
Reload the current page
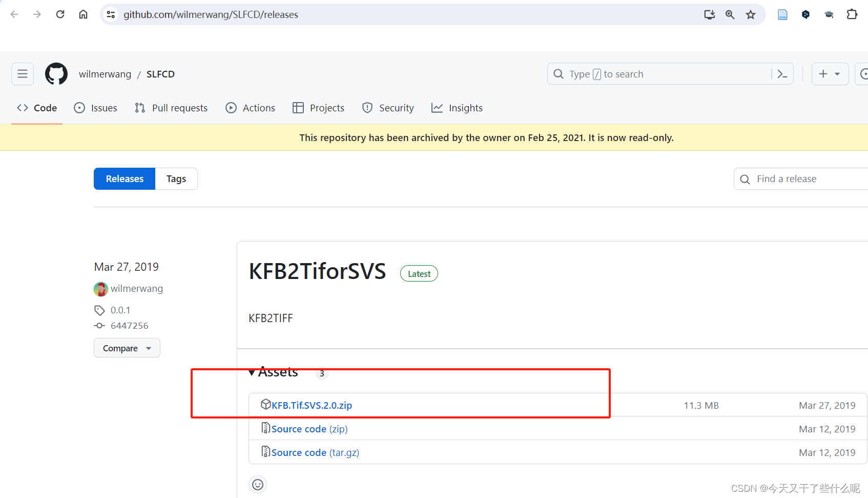[60, 14]
